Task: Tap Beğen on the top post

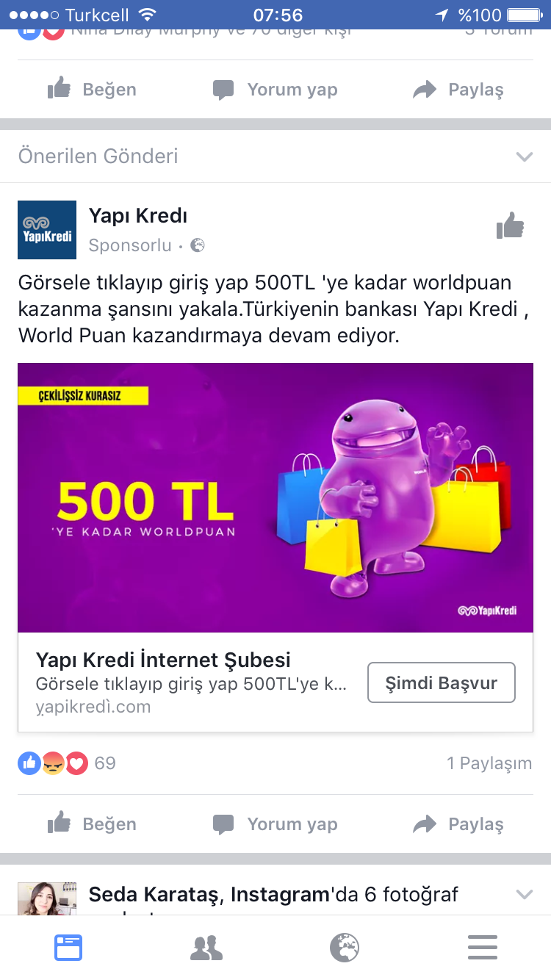Action: [92, 90]
